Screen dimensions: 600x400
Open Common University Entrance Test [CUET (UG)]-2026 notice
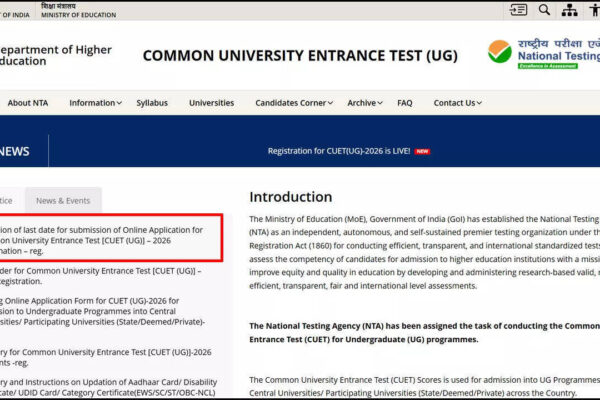tap(106, 357)
